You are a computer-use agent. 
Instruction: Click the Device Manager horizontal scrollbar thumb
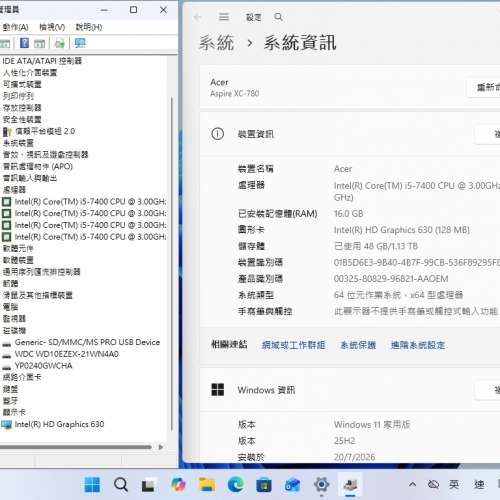75,447
